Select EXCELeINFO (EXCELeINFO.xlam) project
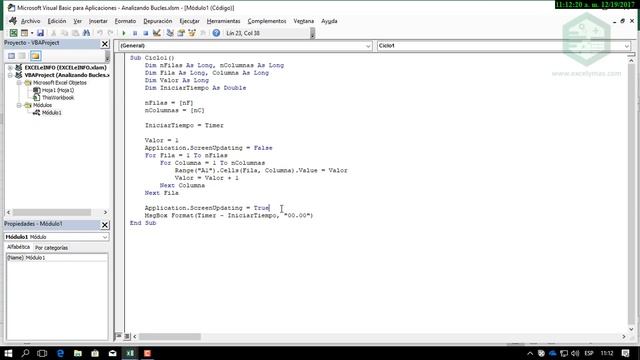 click(65, 68)
